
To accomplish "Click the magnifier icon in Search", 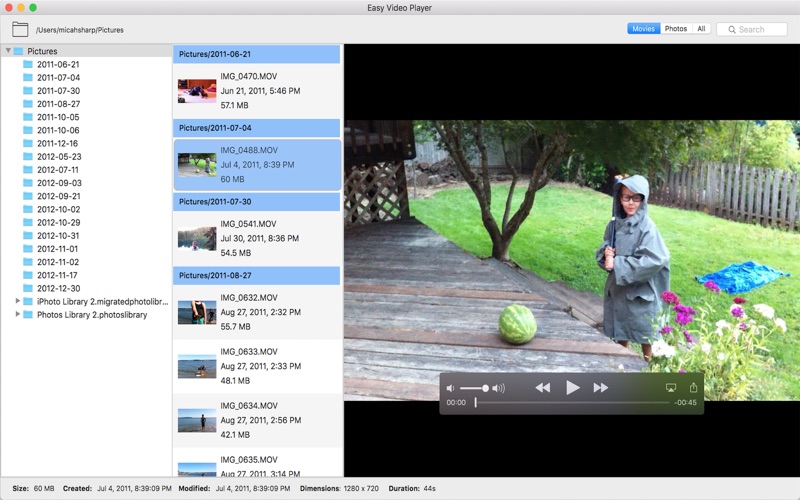I will [732, 30].
